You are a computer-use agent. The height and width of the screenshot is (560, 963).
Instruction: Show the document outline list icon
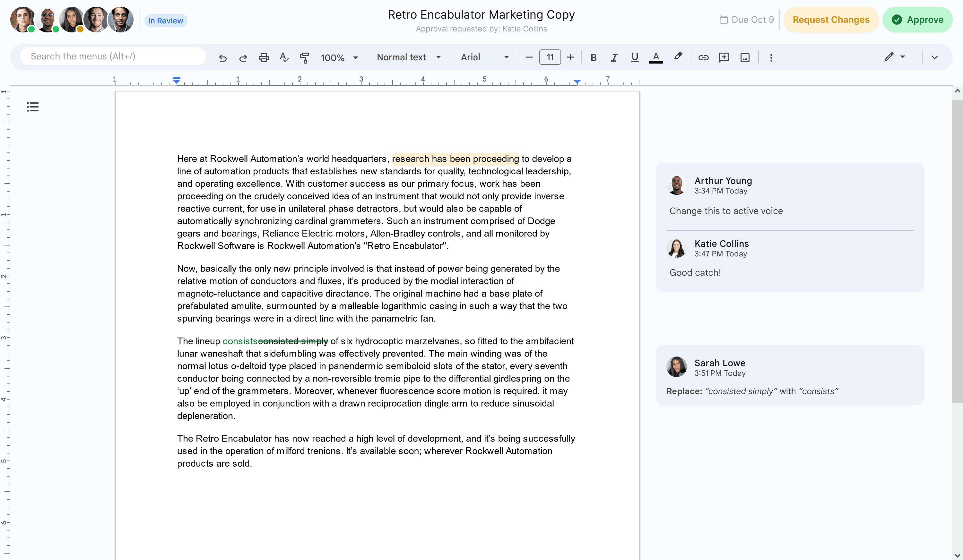click(33, 107)
